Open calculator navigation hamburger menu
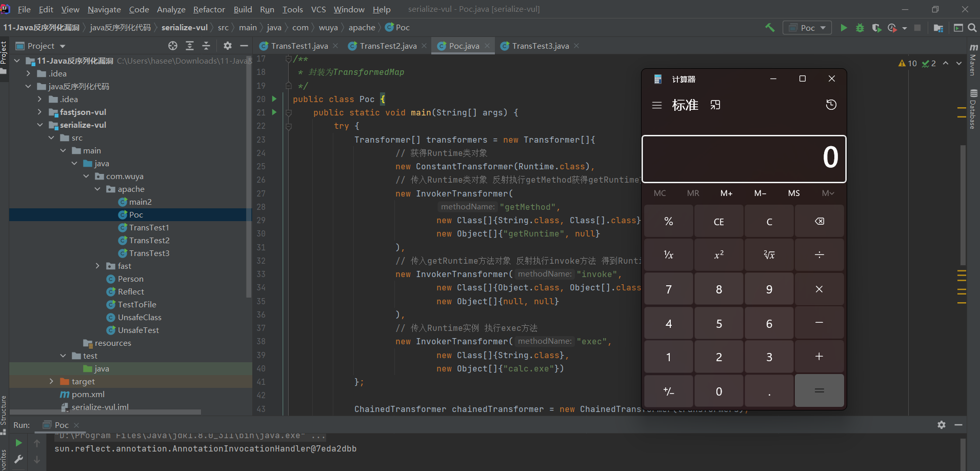980x471 pixels. tap(657, 105)
